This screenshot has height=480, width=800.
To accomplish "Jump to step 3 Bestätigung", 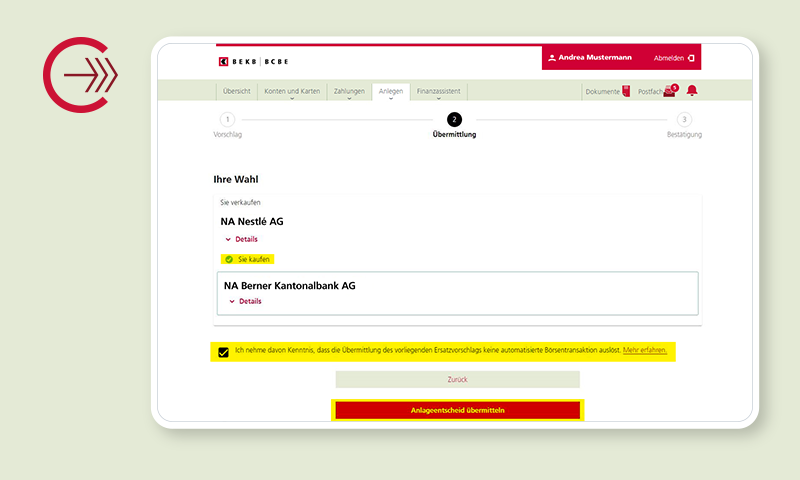I will [x=684, y=120].
